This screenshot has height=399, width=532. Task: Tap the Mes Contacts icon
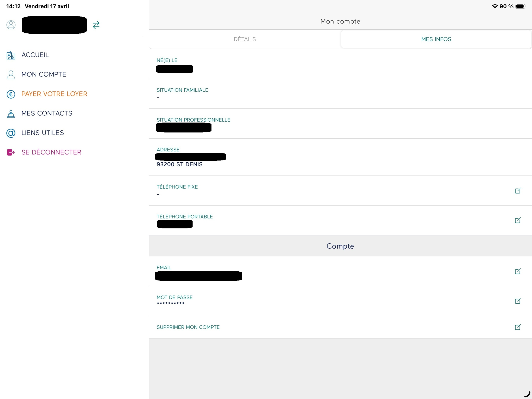11,114
